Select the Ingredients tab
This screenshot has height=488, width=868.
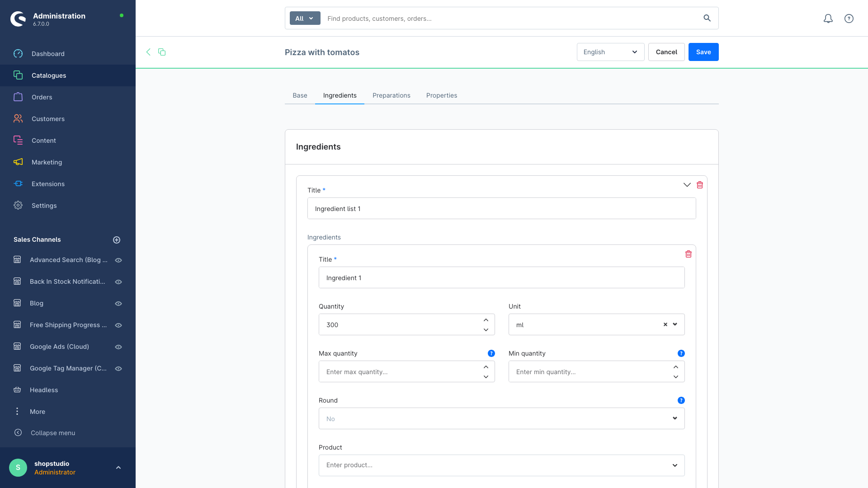pyautogui.click(x=340, y=95)
